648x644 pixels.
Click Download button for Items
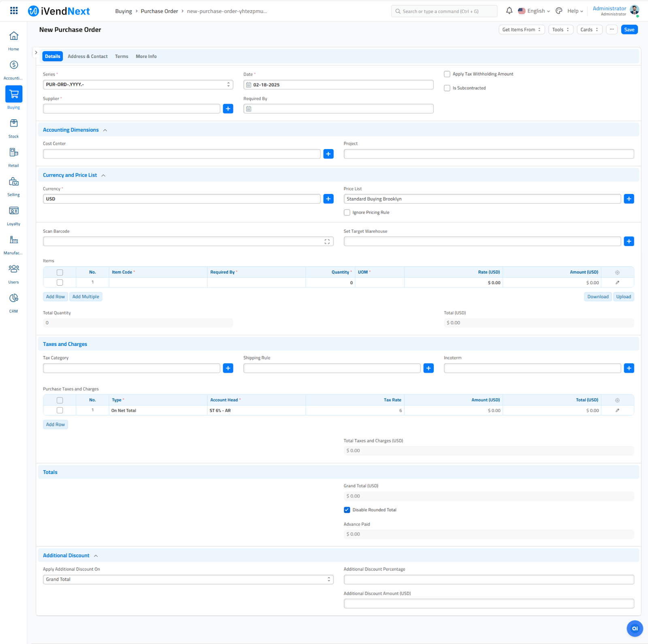[598, 297]
